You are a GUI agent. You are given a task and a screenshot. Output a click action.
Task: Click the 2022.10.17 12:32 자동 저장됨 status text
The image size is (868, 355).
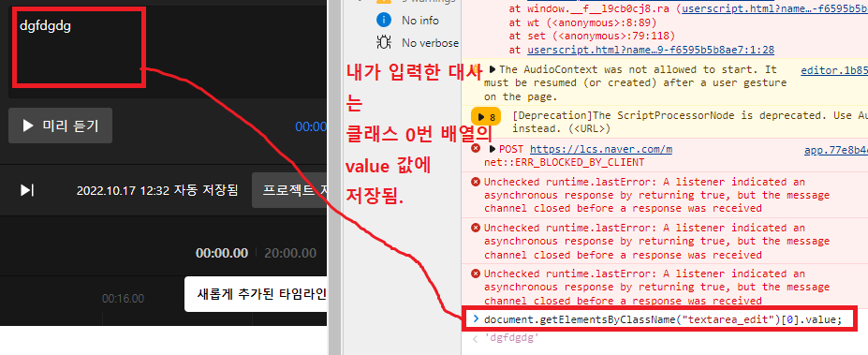point(157,190)
